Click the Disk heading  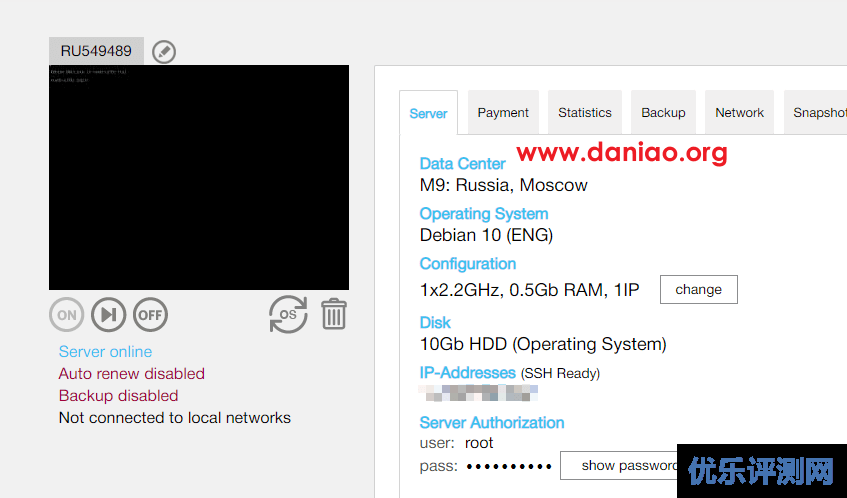(435, 322)
